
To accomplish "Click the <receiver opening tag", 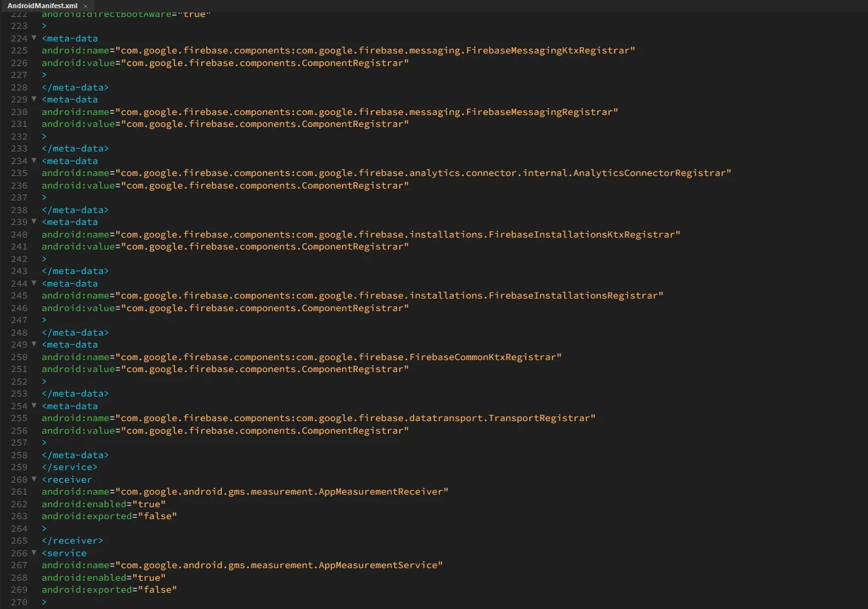I will click(x=67, y=480).
